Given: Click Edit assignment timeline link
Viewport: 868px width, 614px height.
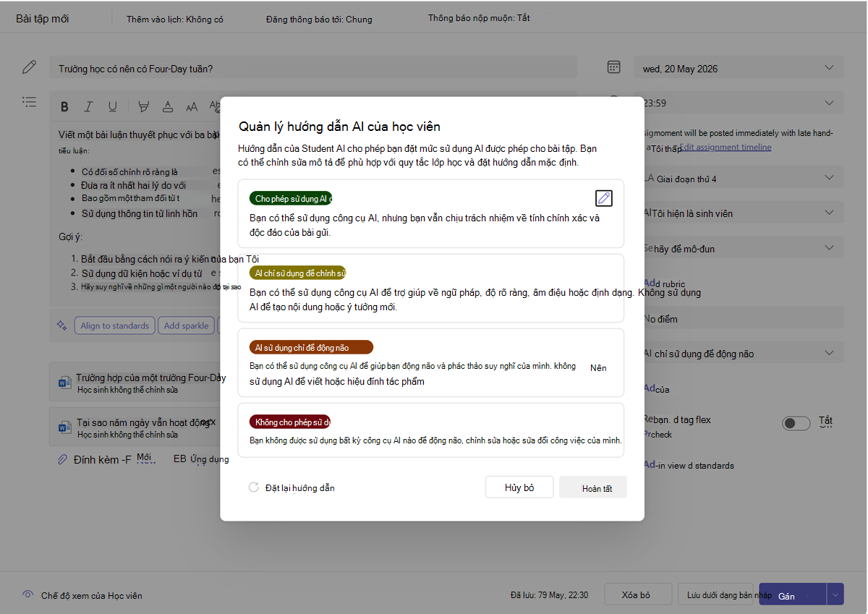Looking at the screenshot, I should click(725, 147).
